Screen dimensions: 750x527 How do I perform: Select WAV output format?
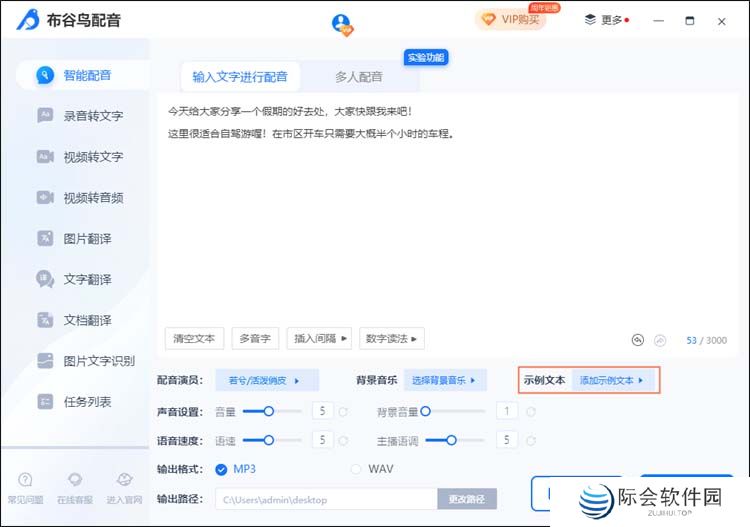pyautogui.click(x=356, y=469)
